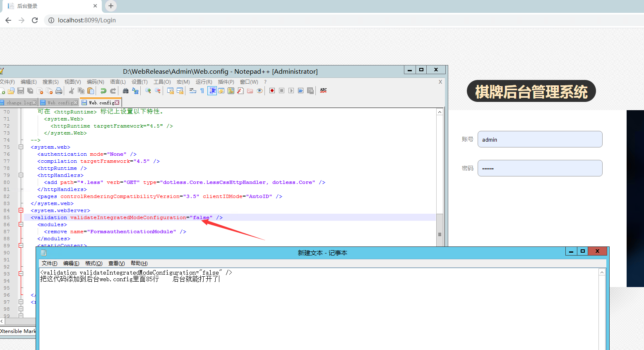Click the Print icon in Notepad++ toolbar

coord(59,91)
